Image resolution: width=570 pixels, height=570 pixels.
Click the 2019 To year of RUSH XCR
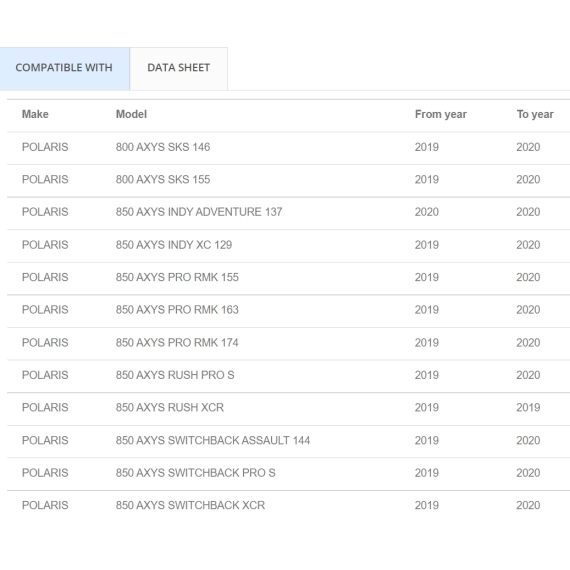pos(528,408)
